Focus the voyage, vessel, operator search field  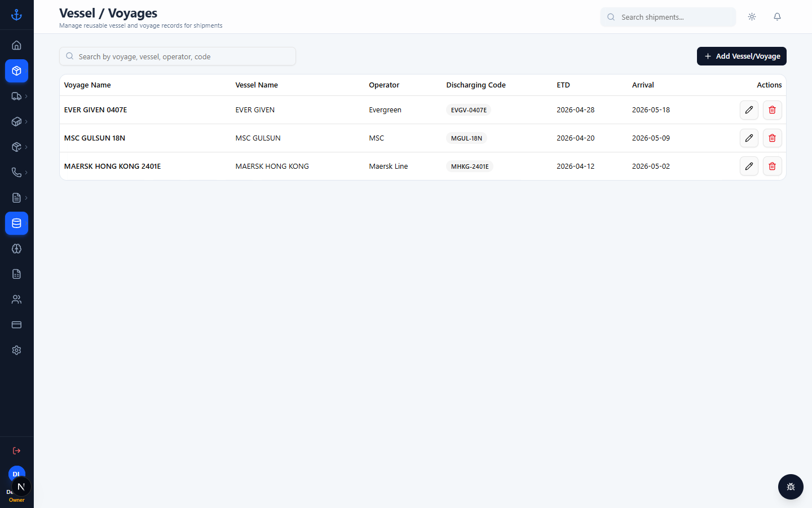click(178, 56)
